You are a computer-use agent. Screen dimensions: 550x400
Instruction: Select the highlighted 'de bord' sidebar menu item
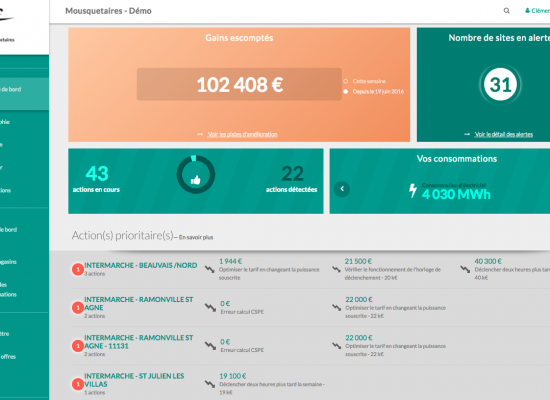(x=24, y=93)
